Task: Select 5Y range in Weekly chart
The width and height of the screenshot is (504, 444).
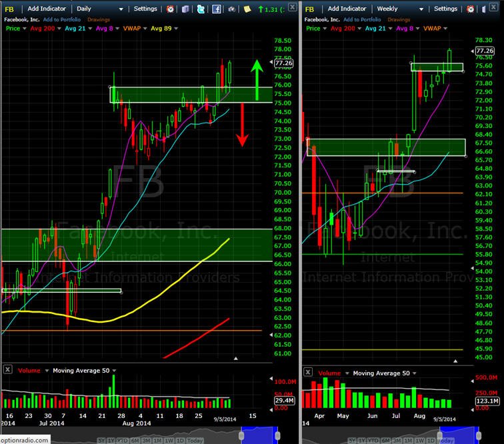Action: [352, 441]
